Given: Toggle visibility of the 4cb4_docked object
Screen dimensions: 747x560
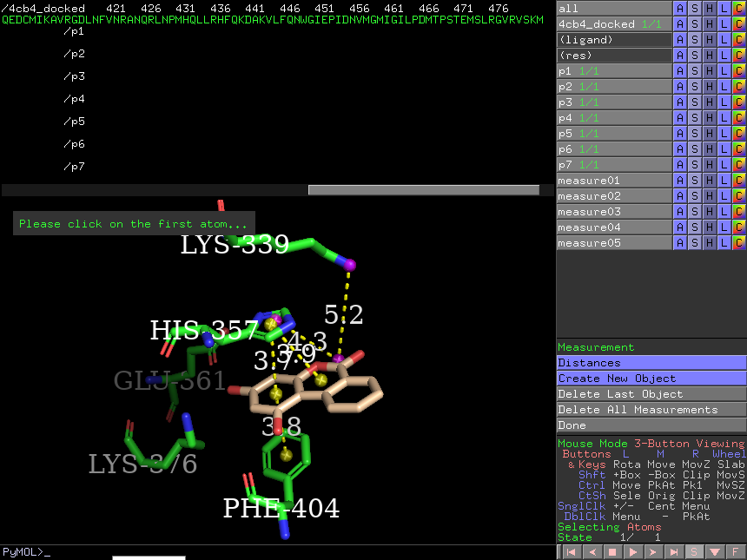Looking at the screenshot, I should pyautogui.click(x=613, y=24).
